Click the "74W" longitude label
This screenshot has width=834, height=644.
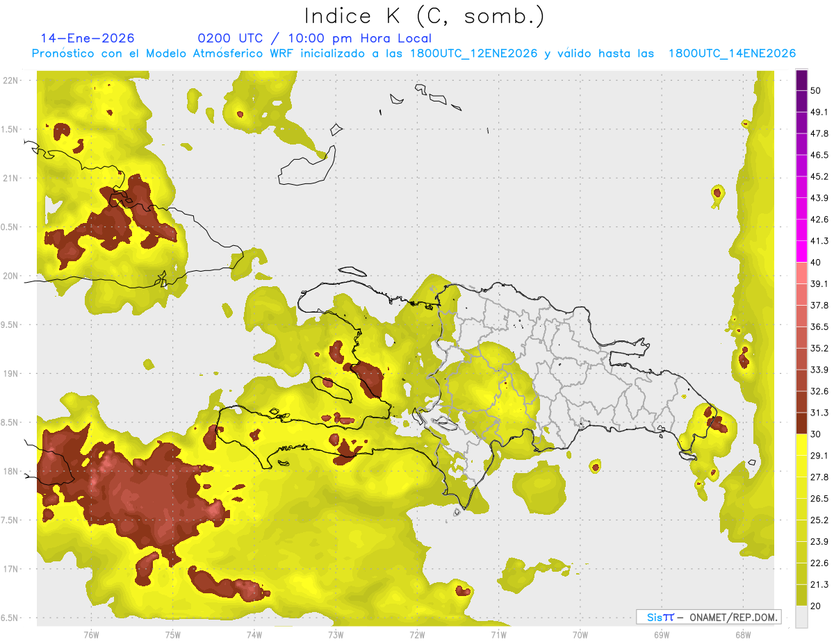click(x=254, y=634)
